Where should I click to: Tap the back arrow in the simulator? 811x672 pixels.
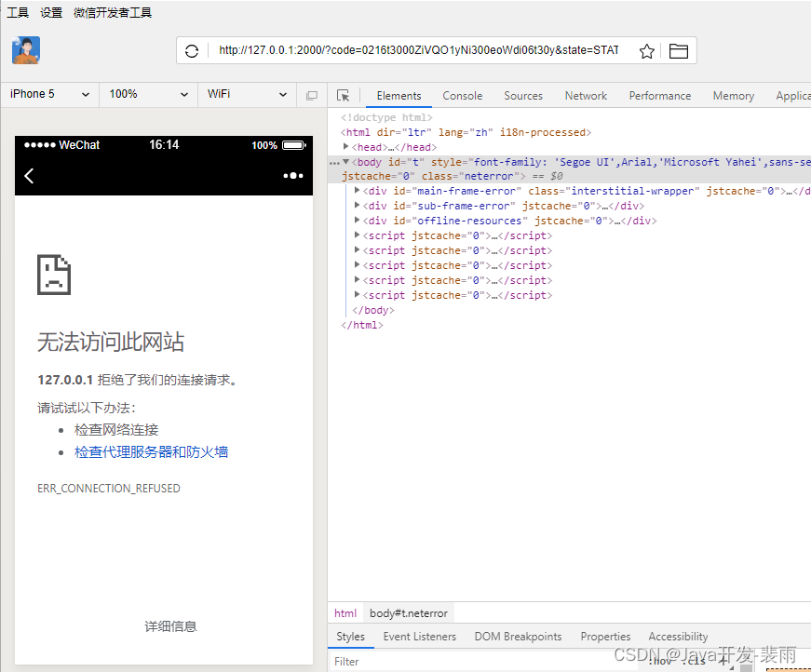29,176
